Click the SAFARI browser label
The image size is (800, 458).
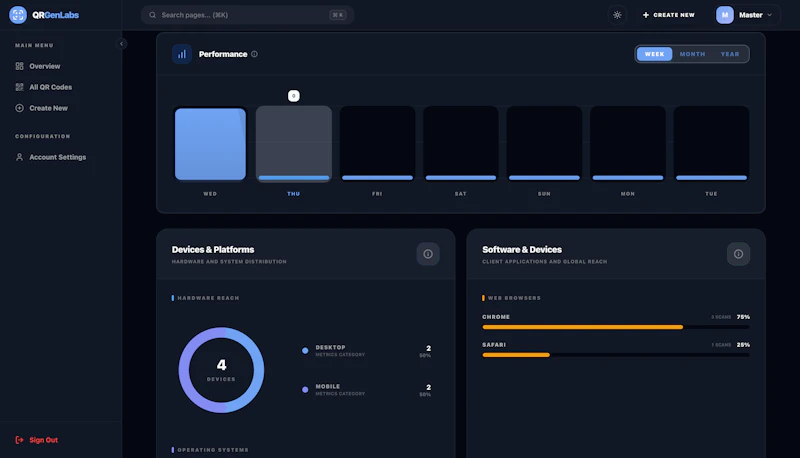coord(494,345)
